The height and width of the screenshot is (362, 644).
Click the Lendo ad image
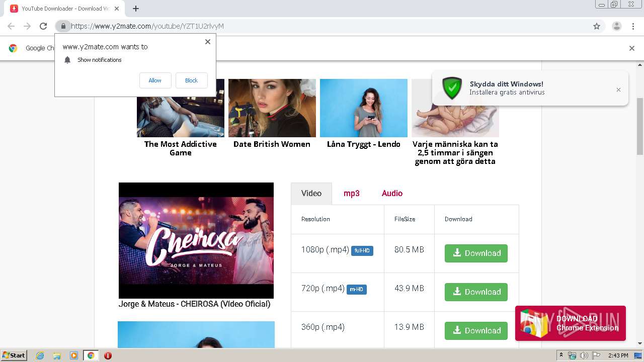pos(364,108)
